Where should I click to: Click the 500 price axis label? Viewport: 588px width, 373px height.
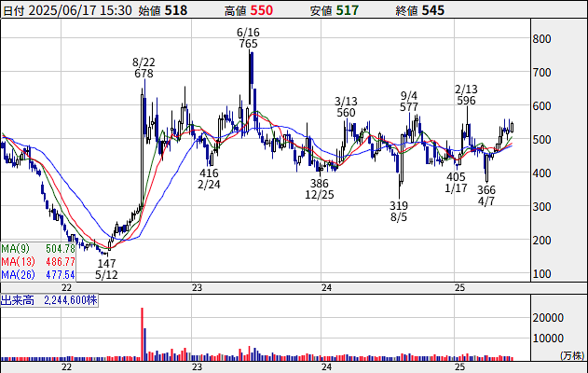click(x=542, y=140)
